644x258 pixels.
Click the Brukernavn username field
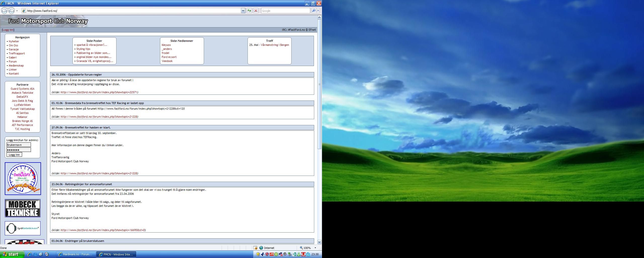[x=19, y=145]
